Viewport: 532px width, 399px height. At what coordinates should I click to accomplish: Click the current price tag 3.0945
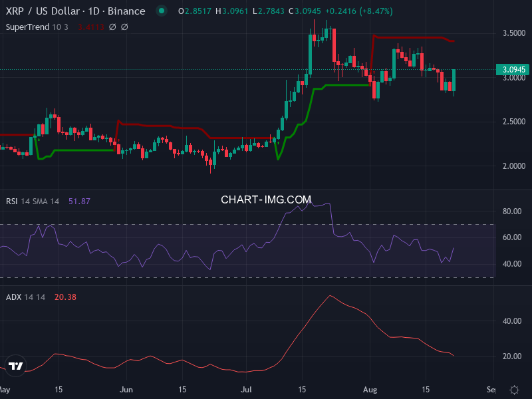513,70
